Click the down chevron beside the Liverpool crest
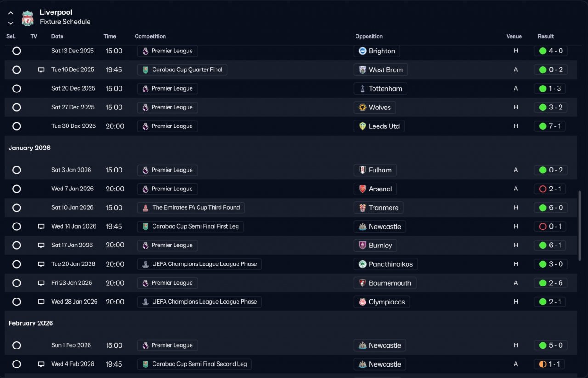This screenshot has height=378, width=588. (11, 23)
